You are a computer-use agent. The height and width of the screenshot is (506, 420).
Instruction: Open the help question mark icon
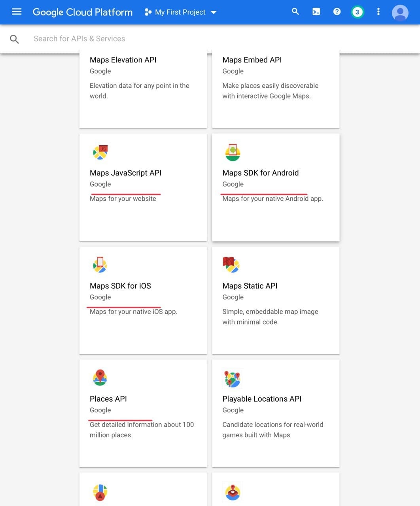(337, 11)
